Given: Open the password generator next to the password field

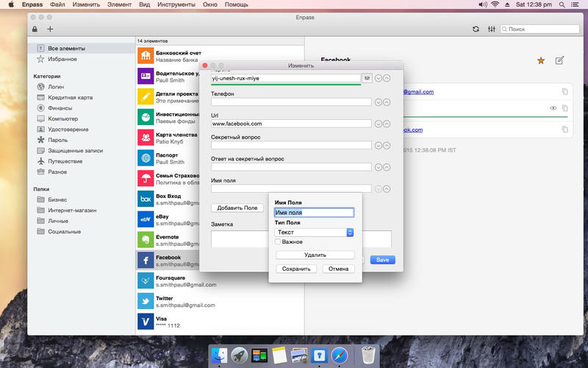Looking at the screenshot, I should point(367,78).
